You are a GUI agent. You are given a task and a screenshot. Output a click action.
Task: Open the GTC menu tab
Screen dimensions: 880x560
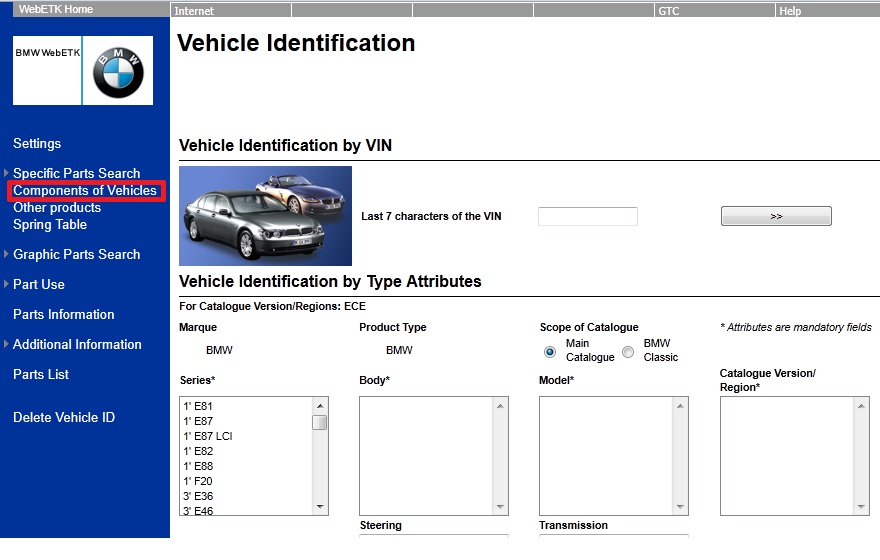coord(714,10)
